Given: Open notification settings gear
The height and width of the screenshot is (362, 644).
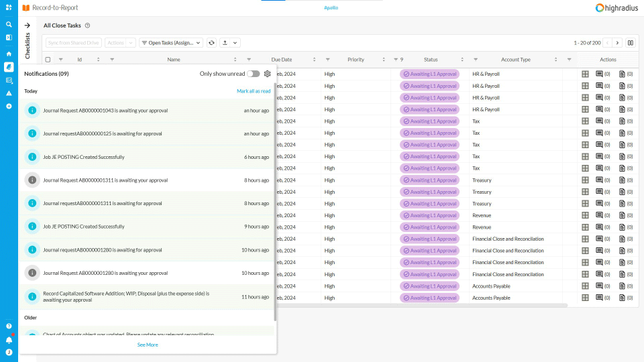Looking at the screenshot, I should pos(268,74).
